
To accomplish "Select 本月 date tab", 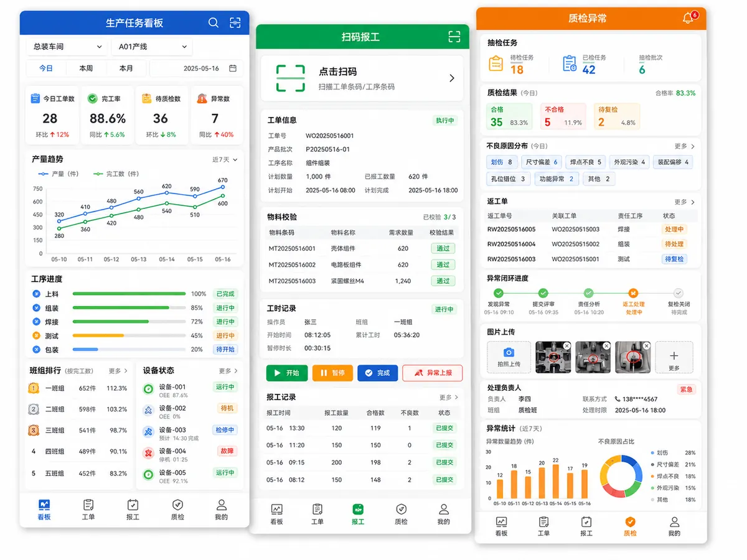I will (126, 68).
